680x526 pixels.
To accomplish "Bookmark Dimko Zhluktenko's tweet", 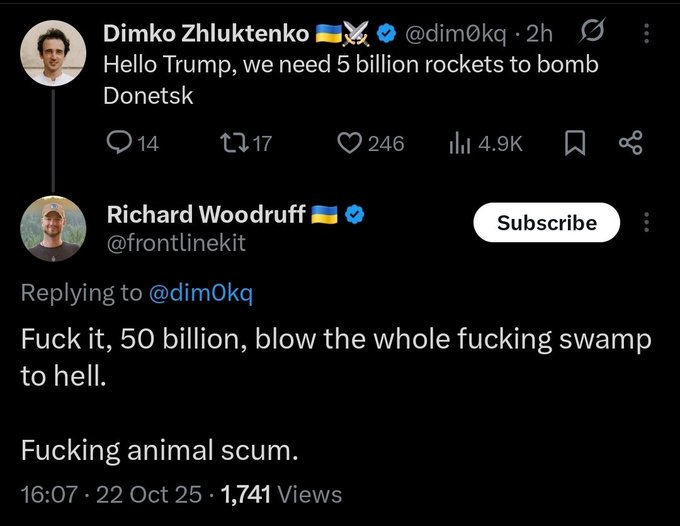I will click(x=575, y=145).
